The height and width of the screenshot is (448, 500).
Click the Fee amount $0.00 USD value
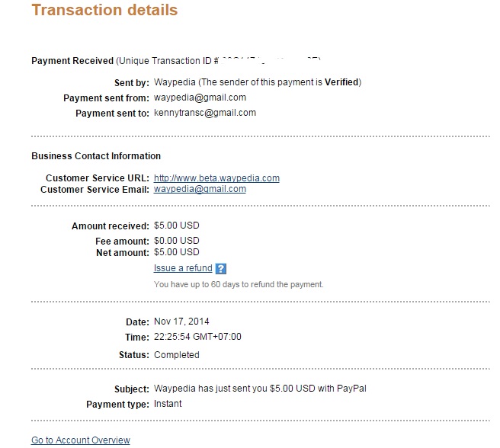[x=177, y=241]
